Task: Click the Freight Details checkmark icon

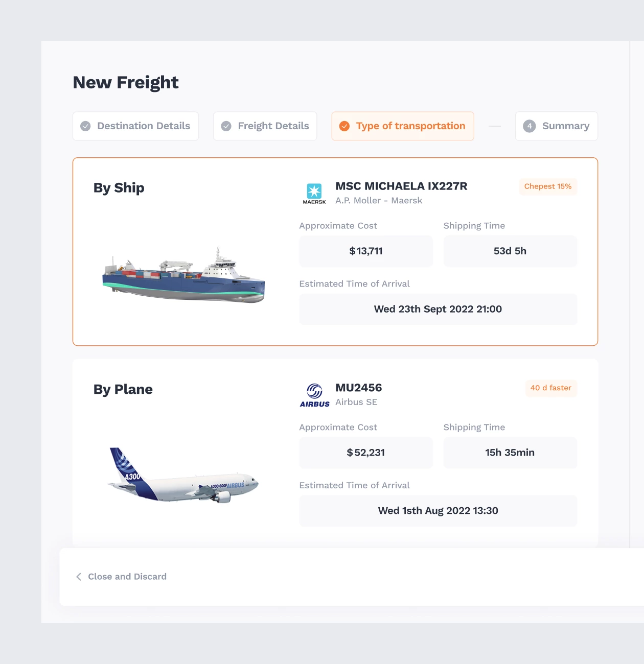Action: (x=226, y=126)
